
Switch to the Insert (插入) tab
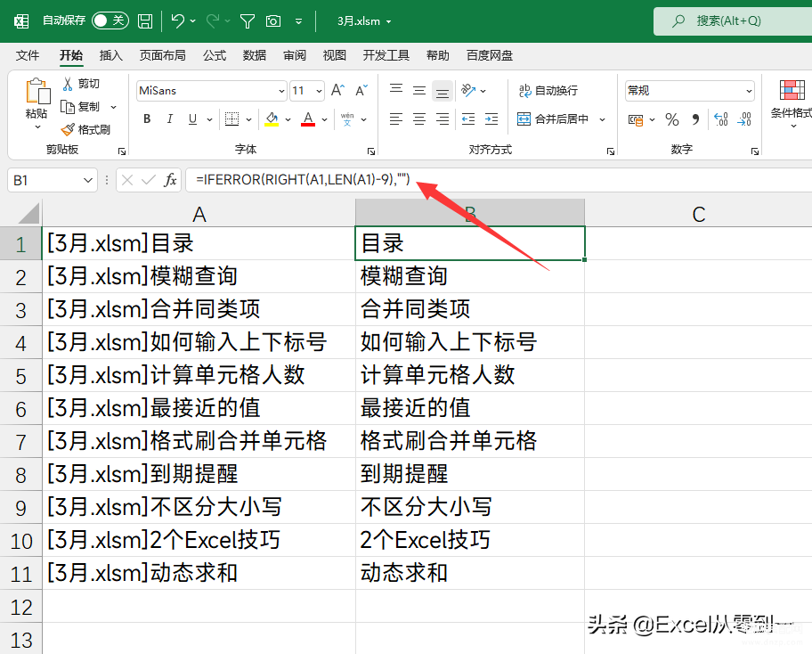point(110,55)
